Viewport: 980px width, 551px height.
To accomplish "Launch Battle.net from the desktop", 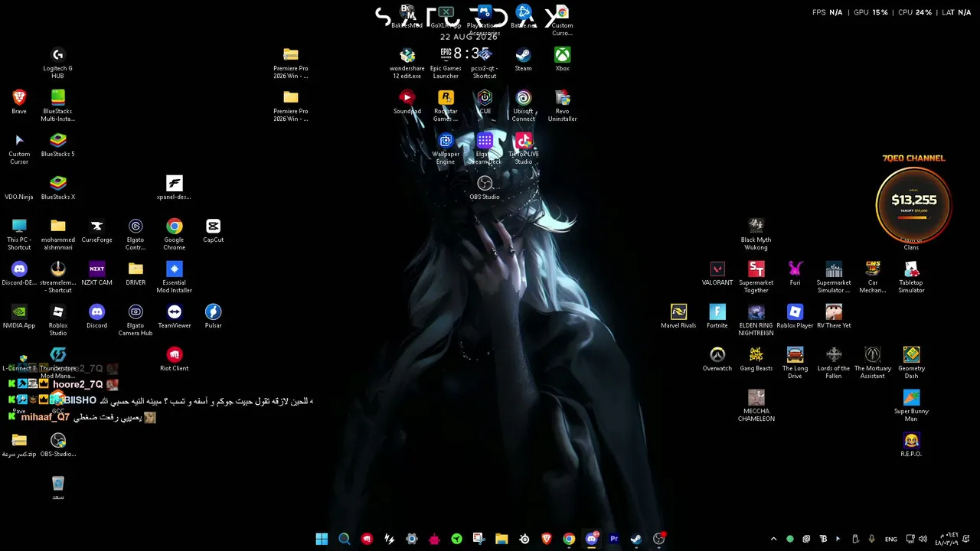I will pyautogui.click(x=524, y=17).
